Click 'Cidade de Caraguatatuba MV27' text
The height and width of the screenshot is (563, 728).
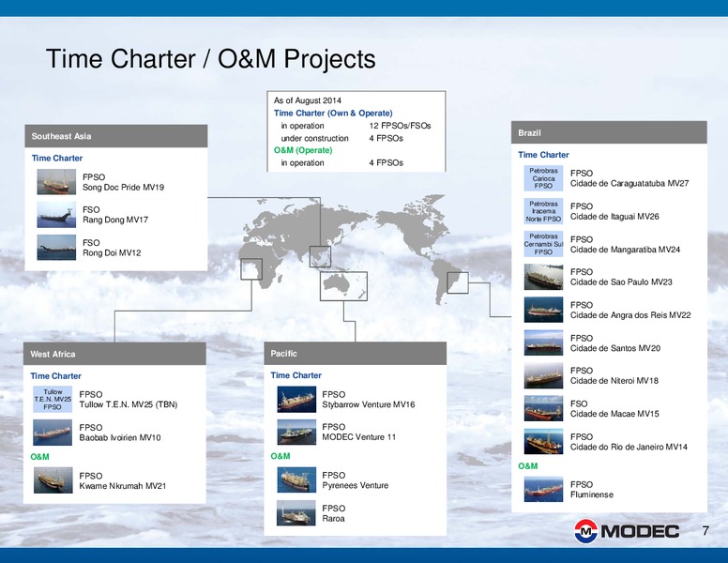pyautogui.click(x=629, y=183)
